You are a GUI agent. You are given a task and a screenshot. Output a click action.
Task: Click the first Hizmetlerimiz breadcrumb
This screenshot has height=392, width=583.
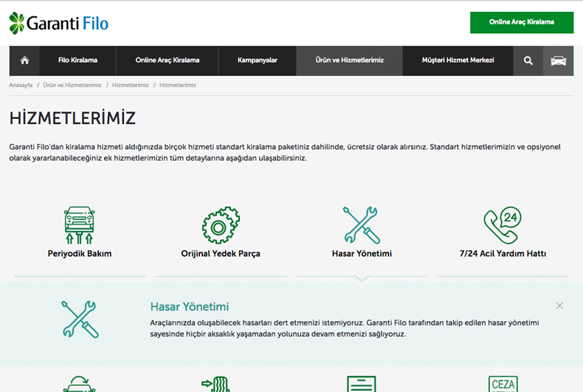(130, 85)
